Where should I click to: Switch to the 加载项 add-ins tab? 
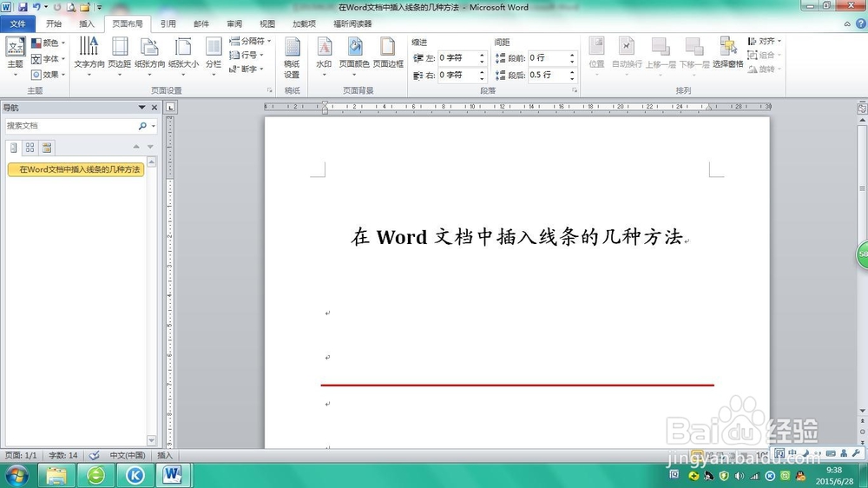(x=304, y=23)
